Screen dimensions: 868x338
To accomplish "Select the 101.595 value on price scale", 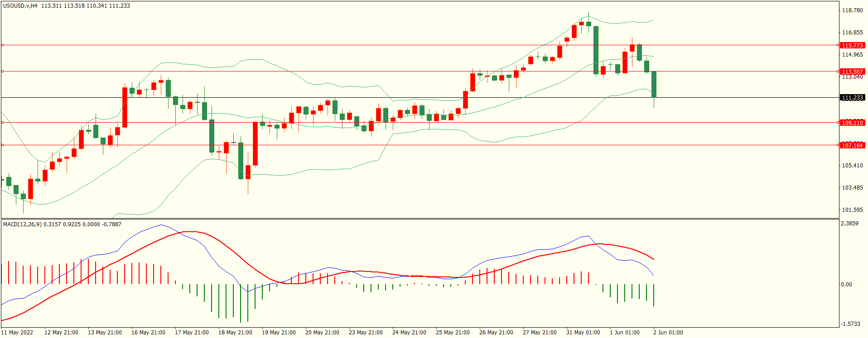I will point(852,210).
